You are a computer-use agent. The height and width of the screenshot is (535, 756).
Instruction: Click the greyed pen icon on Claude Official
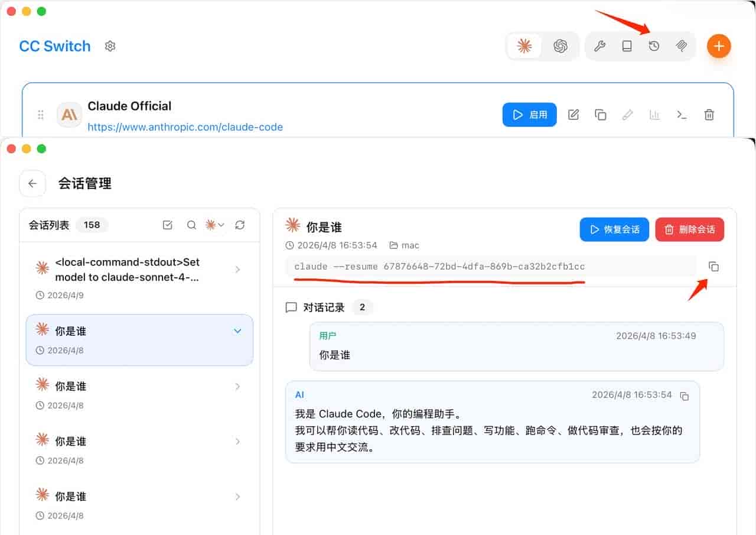628,115
